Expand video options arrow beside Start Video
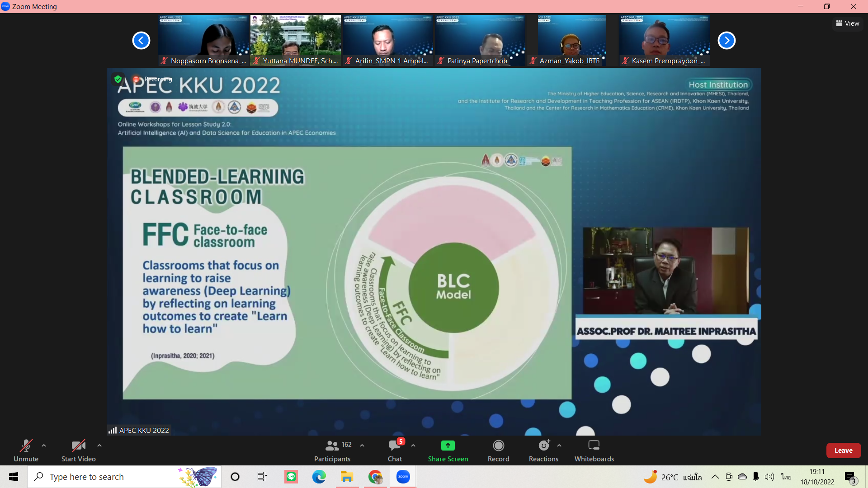Viewport: 868px width, 488px height. (99, 446)
